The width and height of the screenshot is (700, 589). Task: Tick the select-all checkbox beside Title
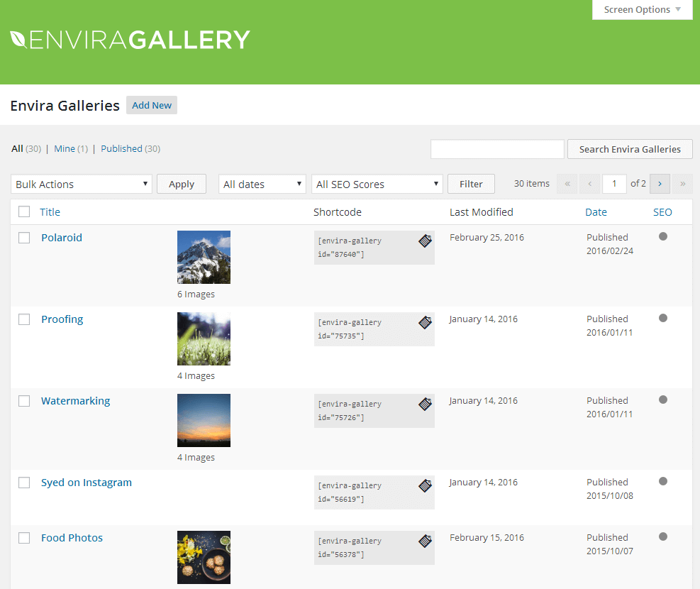(x=24, y=211)
